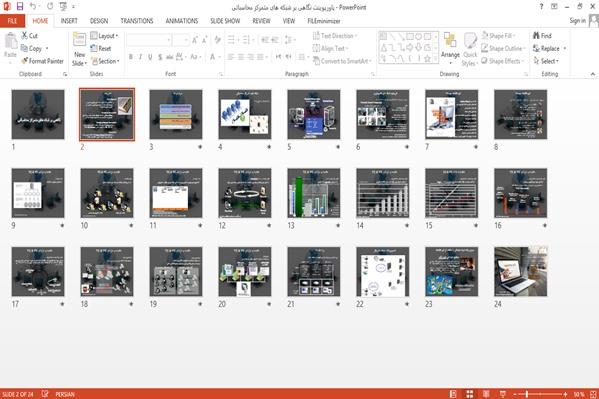
Task: Open the Arrange tool
Action: [450, 48]
